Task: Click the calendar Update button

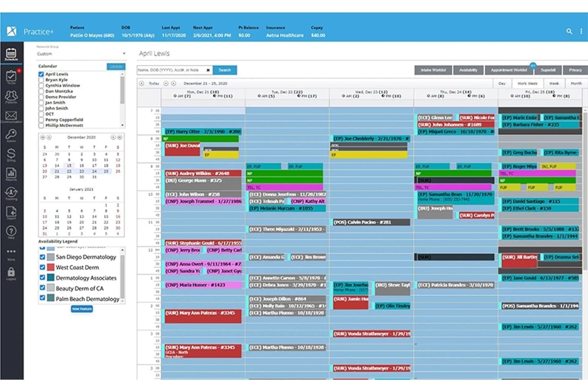Action: [116, 66]
